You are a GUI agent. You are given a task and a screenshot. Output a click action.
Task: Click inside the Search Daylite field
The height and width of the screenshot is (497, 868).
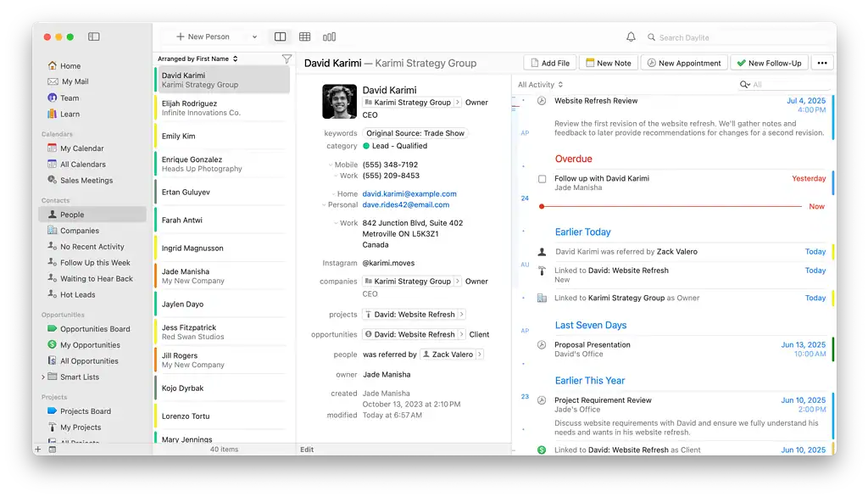[x=704, y=36]
